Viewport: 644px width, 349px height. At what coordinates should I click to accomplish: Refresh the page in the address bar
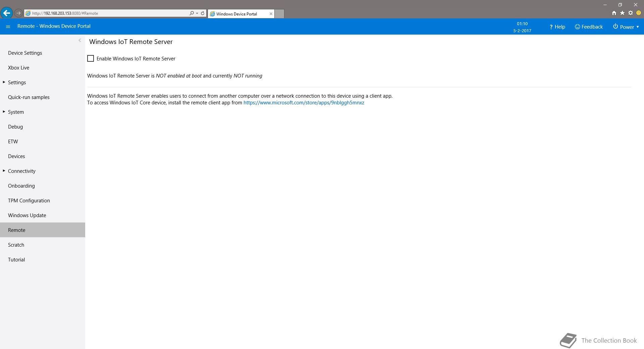point(203,13)
